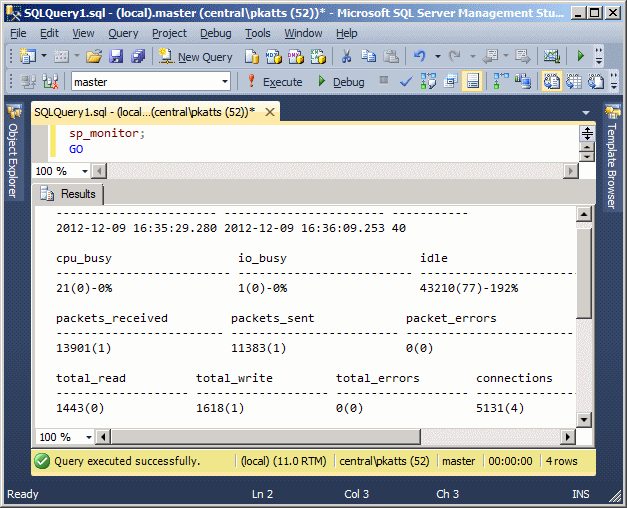Click the Debug button
The height and width of the screenshot is (508, 627).
coord(341,82)
